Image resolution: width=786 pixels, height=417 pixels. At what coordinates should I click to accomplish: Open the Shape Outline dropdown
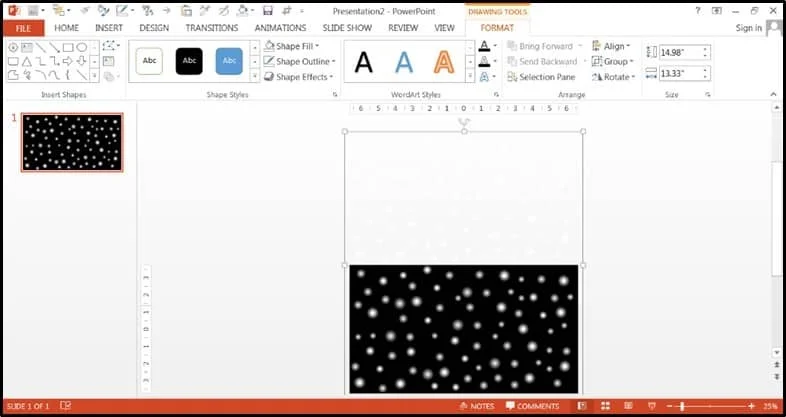point(299,62)
